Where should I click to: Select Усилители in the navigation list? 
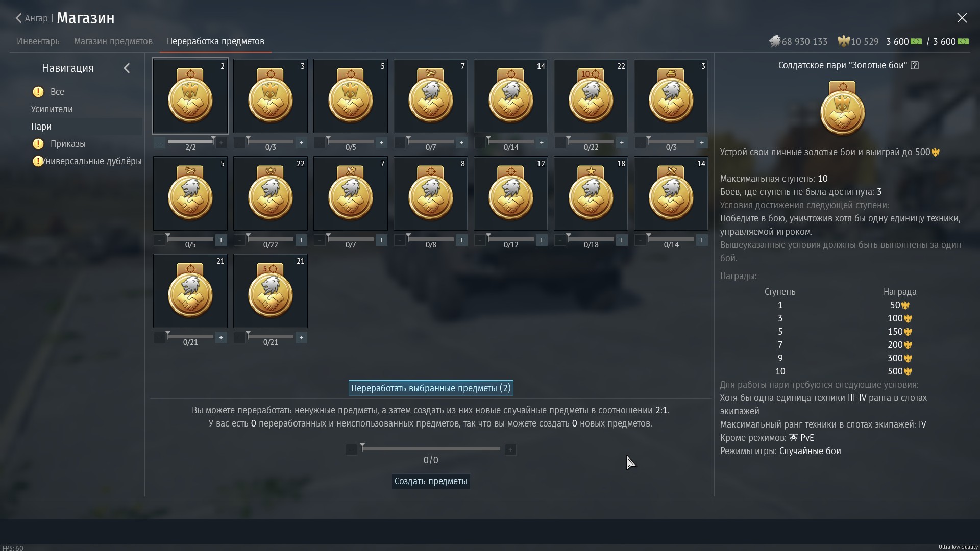coord(52,109)
